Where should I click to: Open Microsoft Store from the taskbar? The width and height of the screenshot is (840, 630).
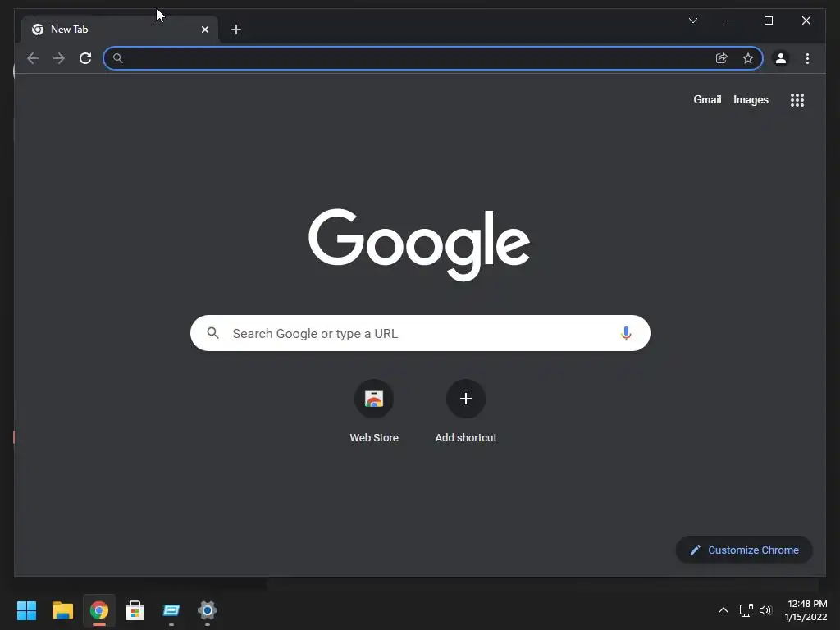pyautogui.click(x=135, y=610)
